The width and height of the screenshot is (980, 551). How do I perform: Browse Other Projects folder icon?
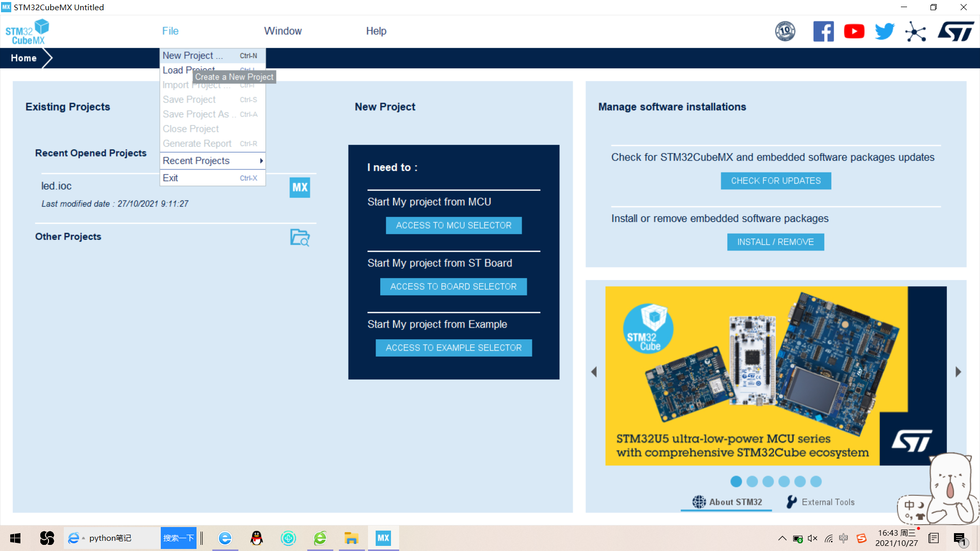(x=300, y=237)
